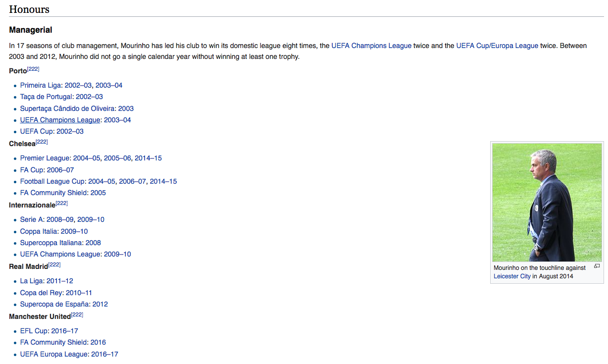
Task: Visit the Serie A link
Action: 32,219
